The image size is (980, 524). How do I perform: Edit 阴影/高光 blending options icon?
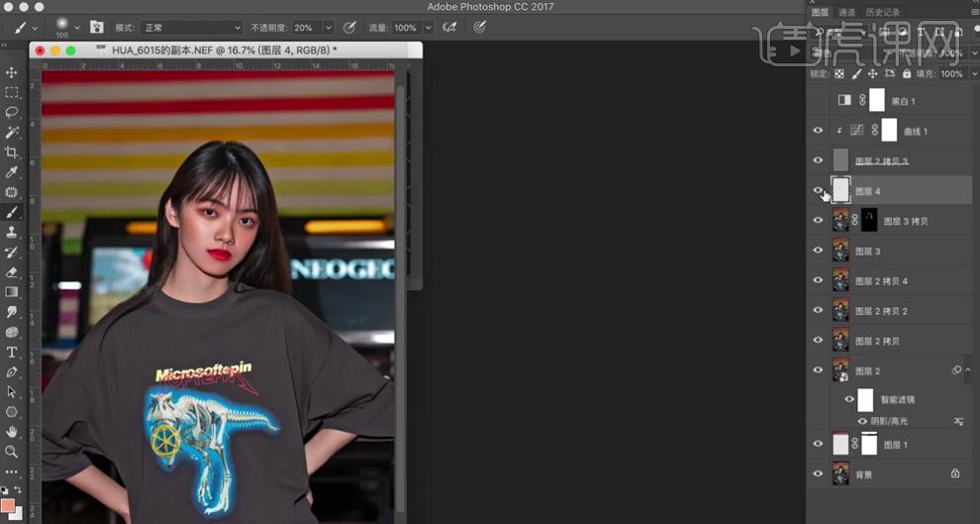(x=958, y=421)
